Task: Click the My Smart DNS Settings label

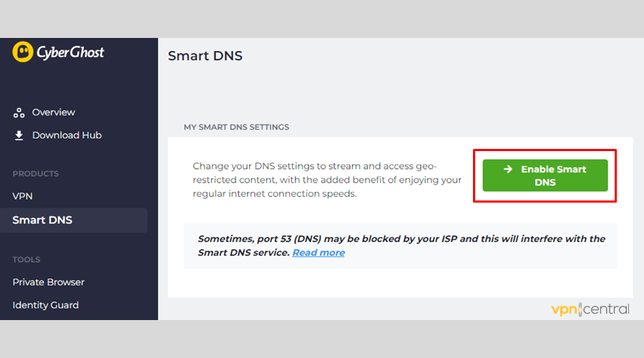Action: pos(236,127)
